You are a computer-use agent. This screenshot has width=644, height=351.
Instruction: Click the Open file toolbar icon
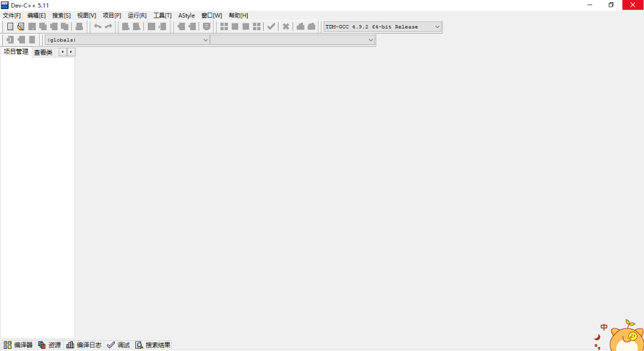coord(21,27)
